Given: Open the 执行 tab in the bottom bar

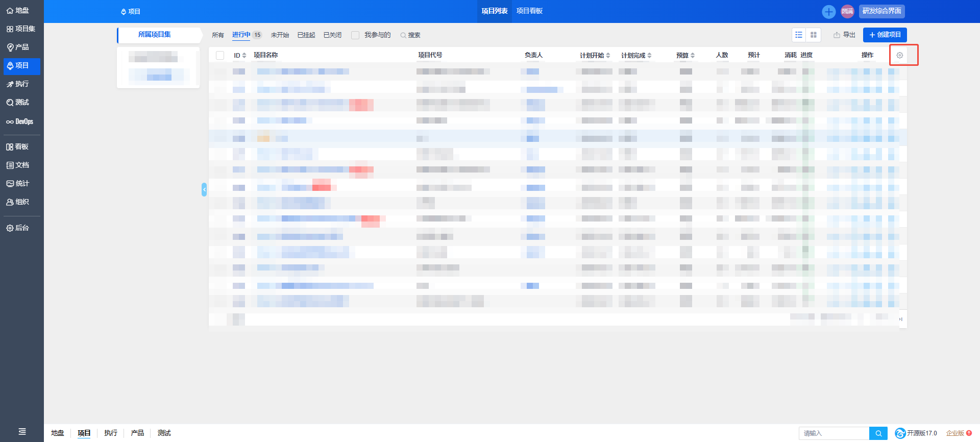Looking at the screenshot, I should point(111,433).
